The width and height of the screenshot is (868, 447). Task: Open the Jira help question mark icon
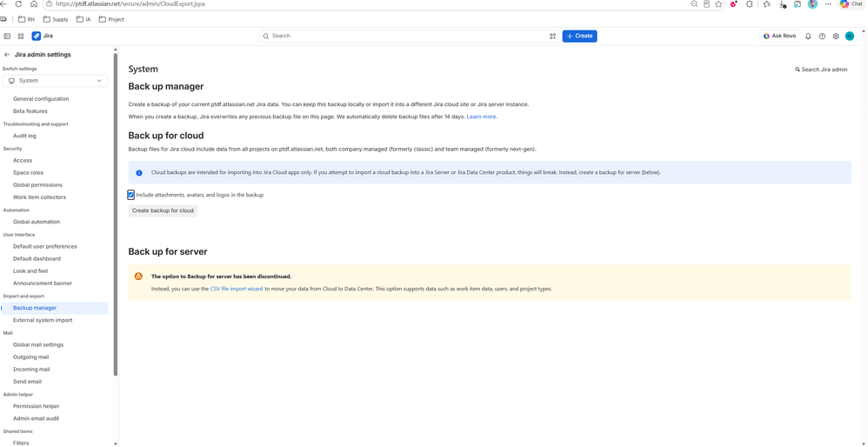[822, 36]
